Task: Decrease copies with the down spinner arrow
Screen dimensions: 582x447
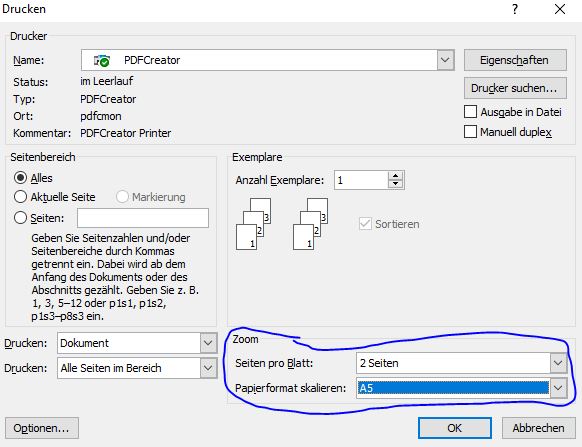Action: (x=396, y=183)
